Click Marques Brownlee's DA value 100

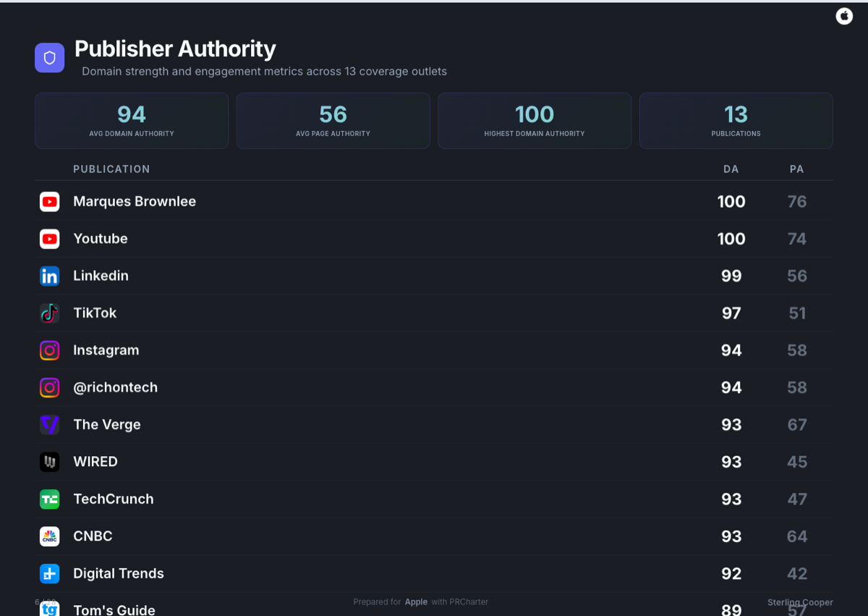[731, 202]
